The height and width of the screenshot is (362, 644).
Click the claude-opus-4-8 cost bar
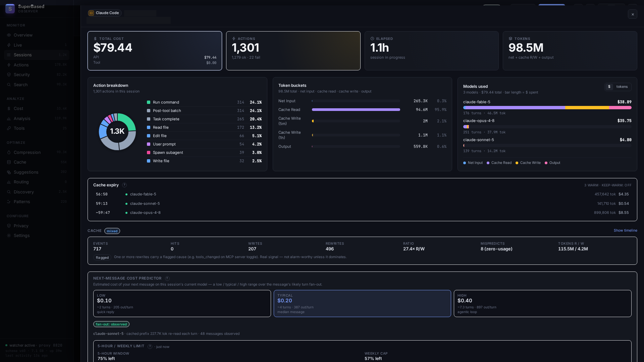(x=547, y=127)
